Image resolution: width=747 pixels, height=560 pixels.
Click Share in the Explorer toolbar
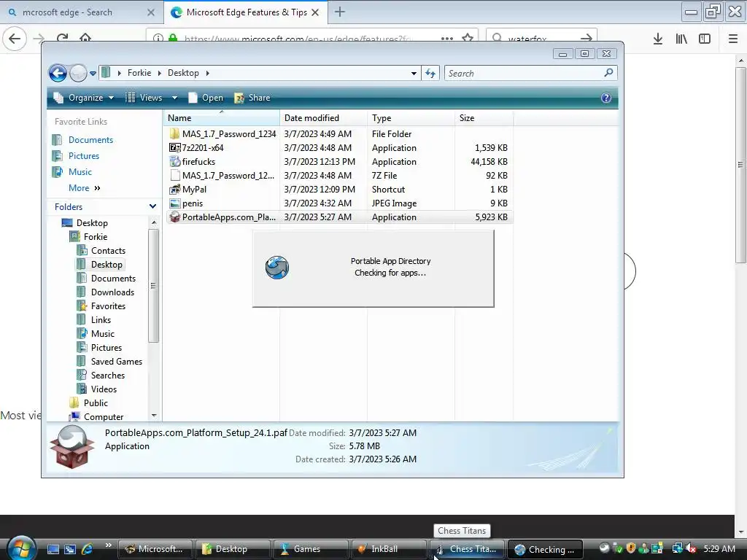pyautogui.click(x=252, y=98)
